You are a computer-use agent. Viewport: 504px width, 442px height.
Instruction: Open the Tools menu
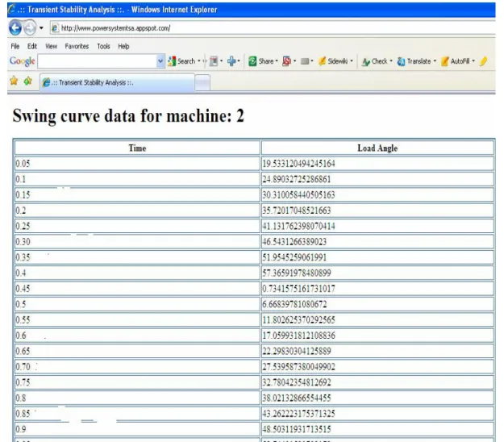click(x=103, y=46)
